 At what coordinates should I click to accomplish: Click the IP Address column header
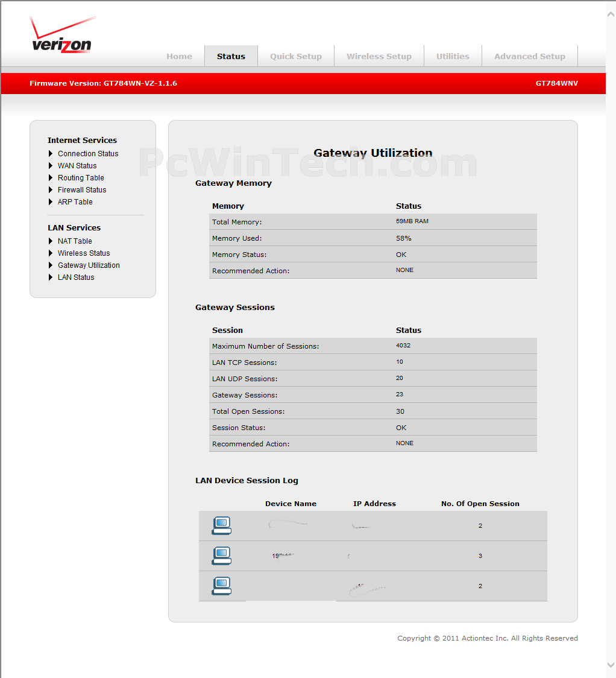point(374,504)
